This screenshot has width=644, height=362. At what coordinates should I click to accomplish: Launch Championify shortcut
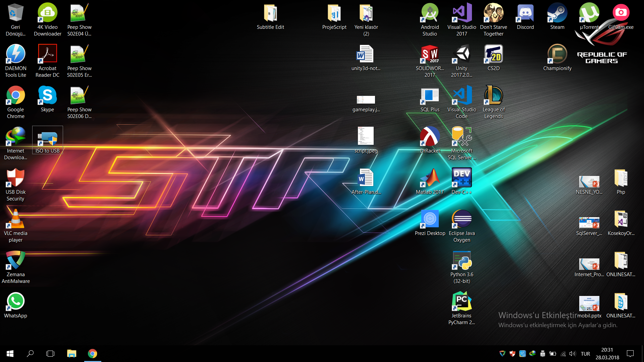click(x=557, y=58)
